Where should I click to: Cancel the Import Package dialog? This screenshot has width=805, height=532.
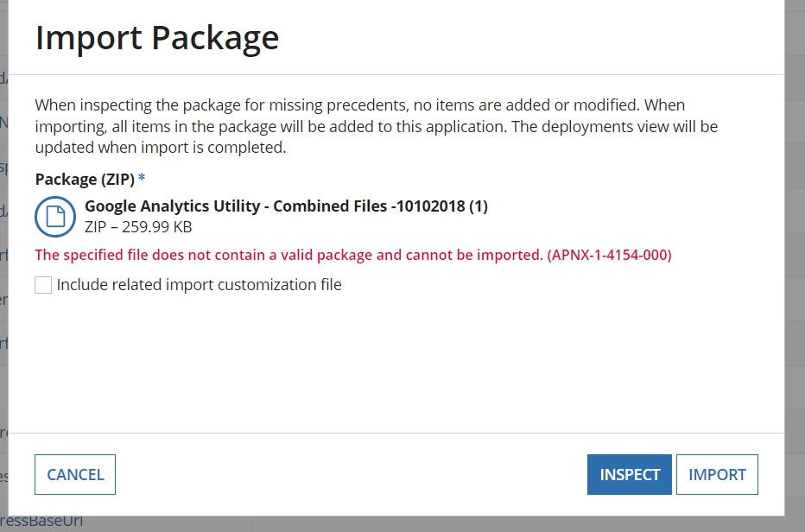click(75, 474)
